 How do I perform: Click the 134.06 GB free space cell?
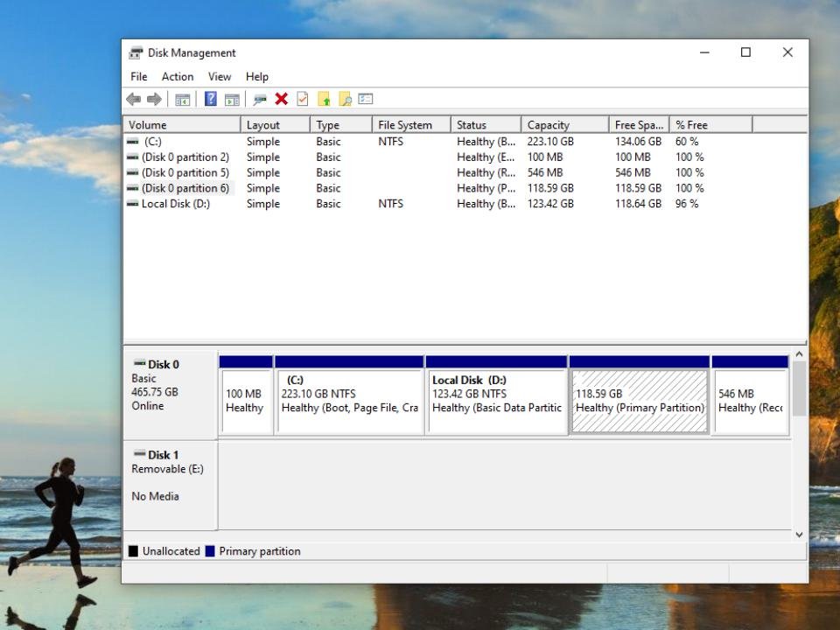tap(638, 142)
